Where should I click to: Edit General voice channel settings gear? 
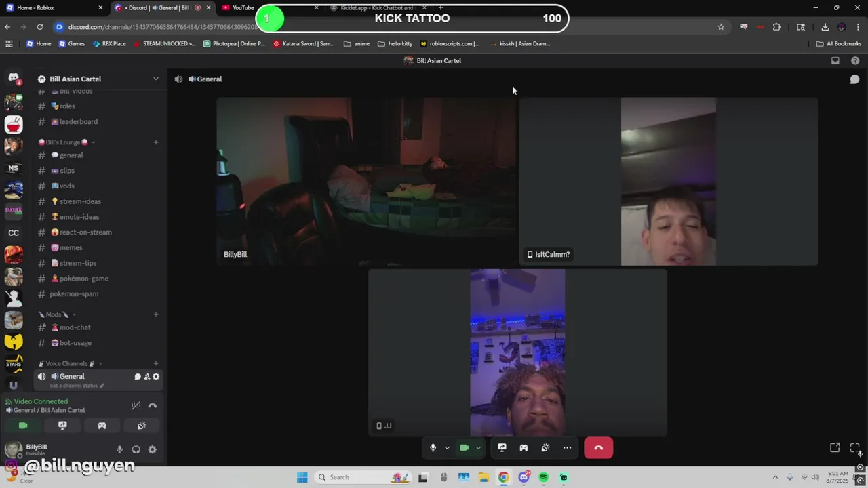(x=156, y=377)
